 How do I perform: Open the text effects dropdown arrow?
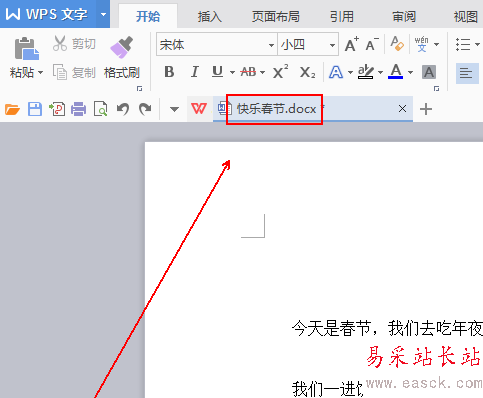pyautogui.click(x=350, y=72)
